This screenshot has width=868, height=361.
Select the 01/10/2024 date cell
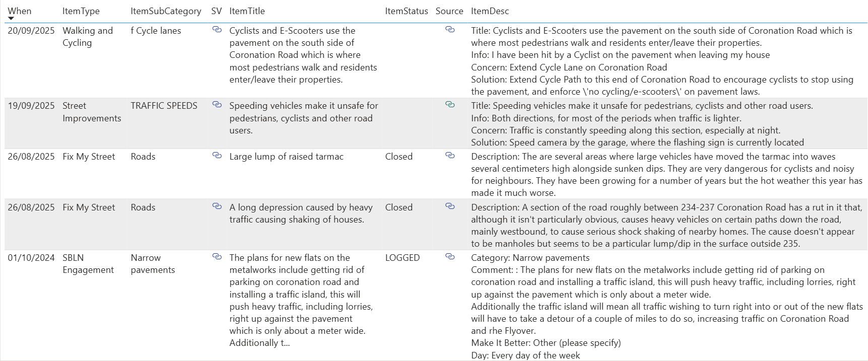[x=31, y=258]
